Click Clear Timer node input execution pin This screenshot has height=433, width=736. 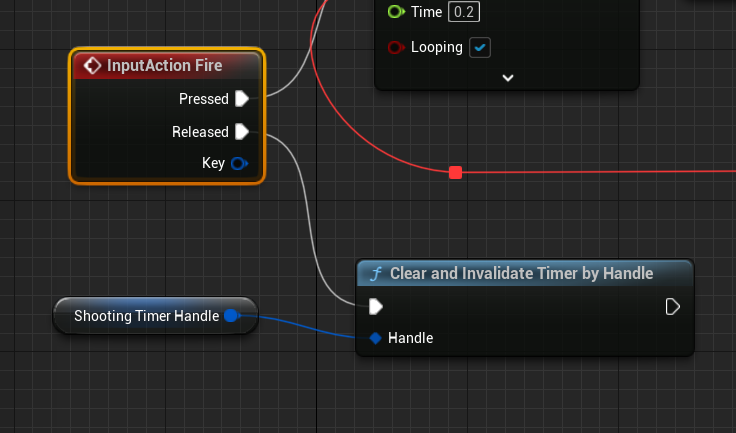376,307
